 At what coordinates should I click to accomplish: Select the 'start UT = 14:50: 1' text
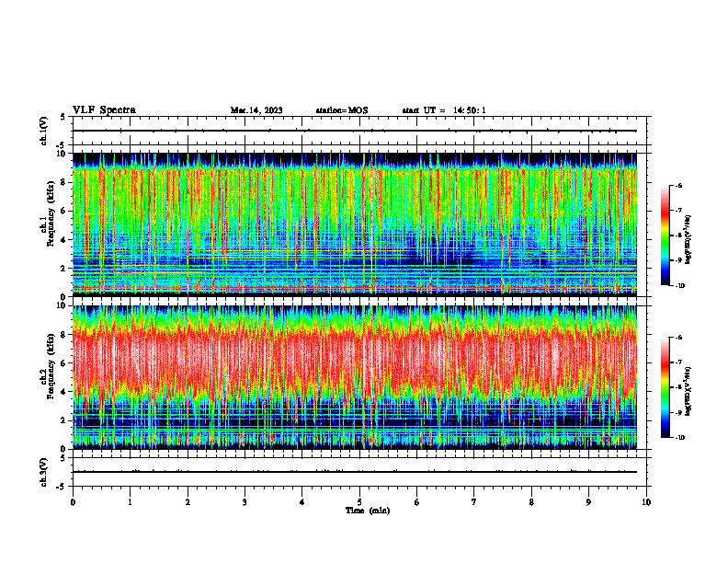pyautogui.click(x=444, y=110)
